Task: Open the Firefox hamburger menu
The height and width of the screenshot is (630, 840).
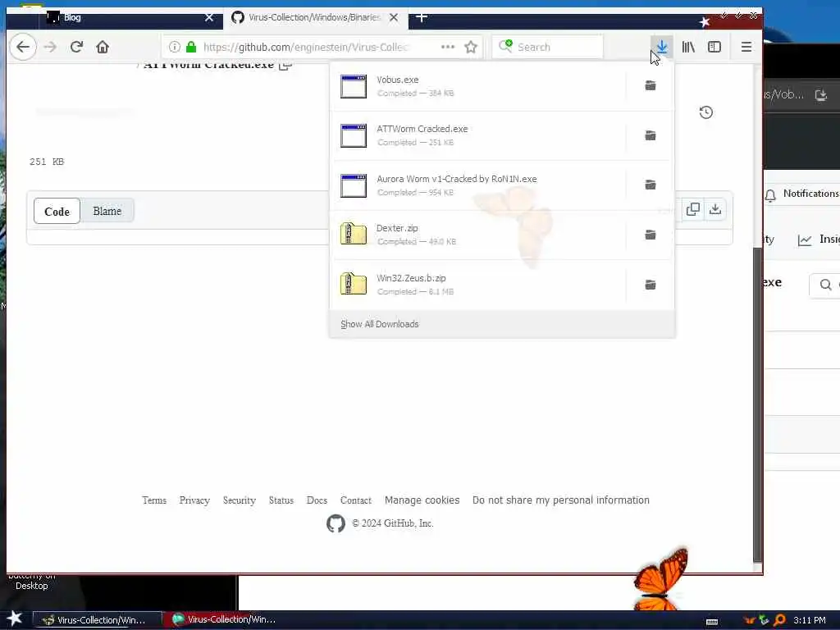Action: click(x=746, y=47)
